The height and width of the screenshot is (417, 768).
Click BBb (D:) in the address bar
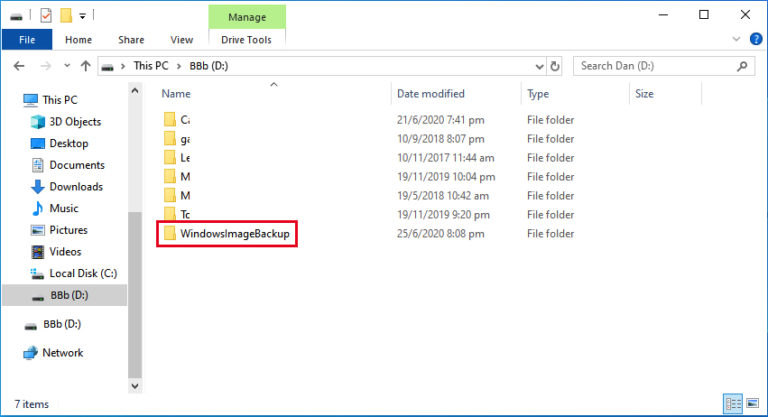pos(209,66)
